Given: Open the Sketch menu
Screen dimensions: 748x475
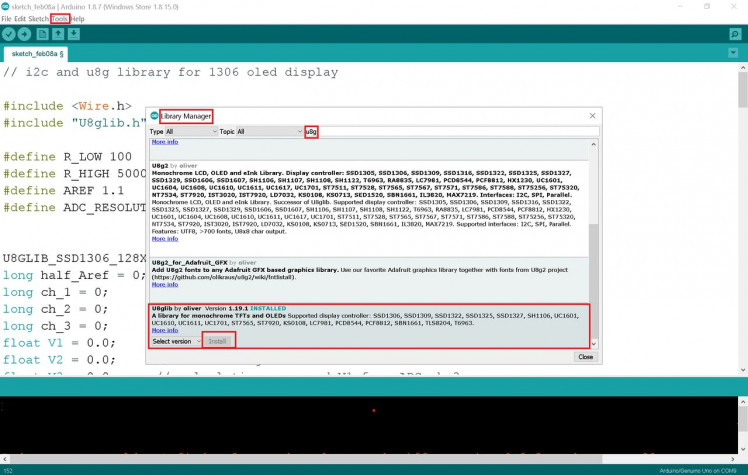Looking at the screenshot, I should coord(38,19).
